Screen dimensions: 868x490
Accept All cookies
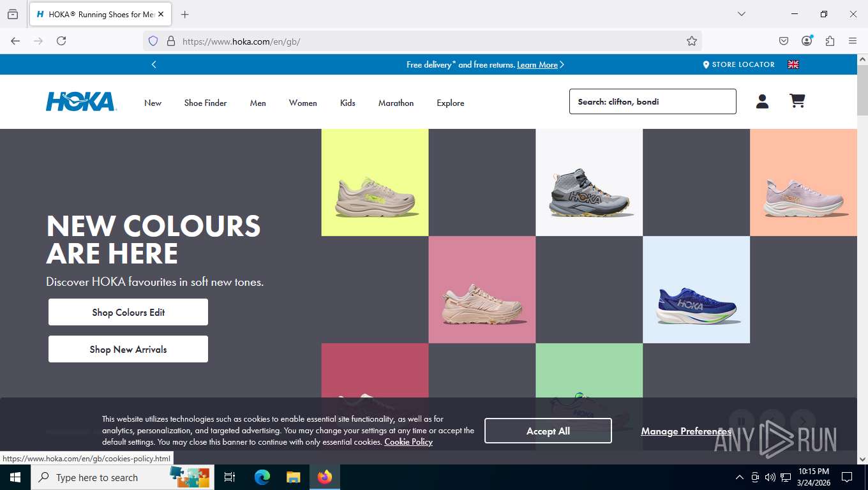548,431
